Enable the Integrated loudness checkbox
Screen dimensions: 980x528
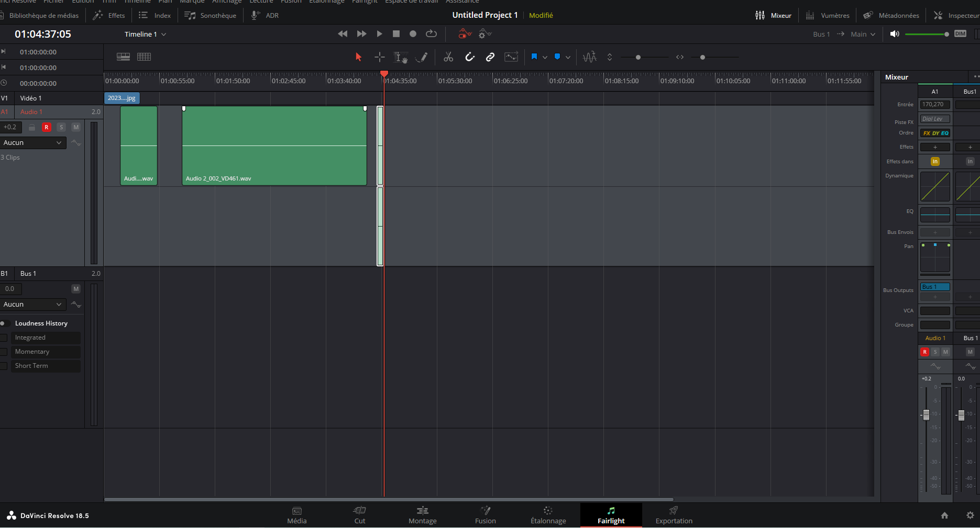[x=3, y=338]
